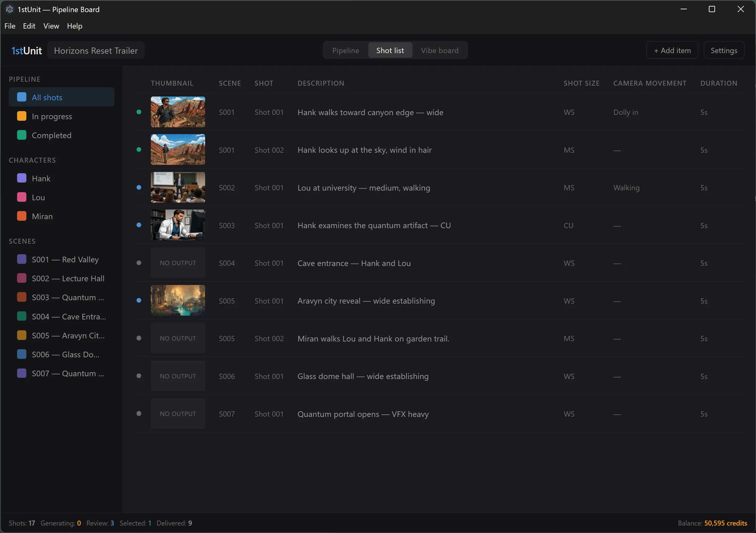Screen dimensions: 756x533
Task: Select scene S006 — Glass Do...
Action: 61,354
